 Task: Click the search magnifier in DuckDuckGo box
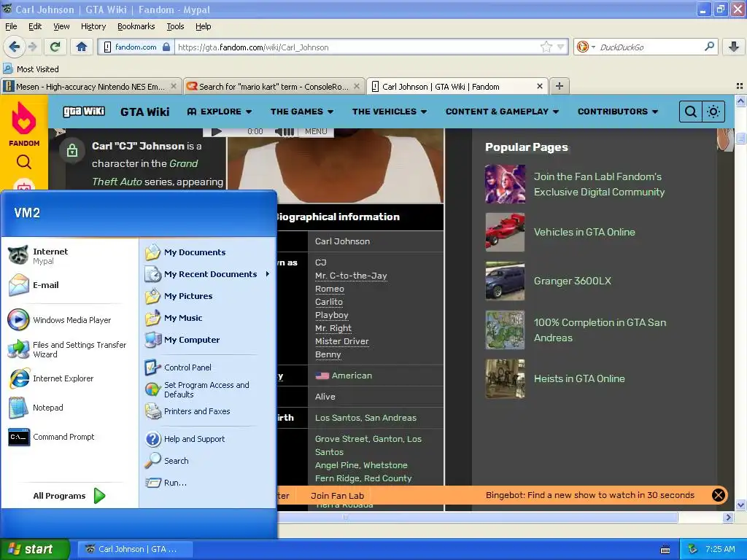[x=709, y=47]
